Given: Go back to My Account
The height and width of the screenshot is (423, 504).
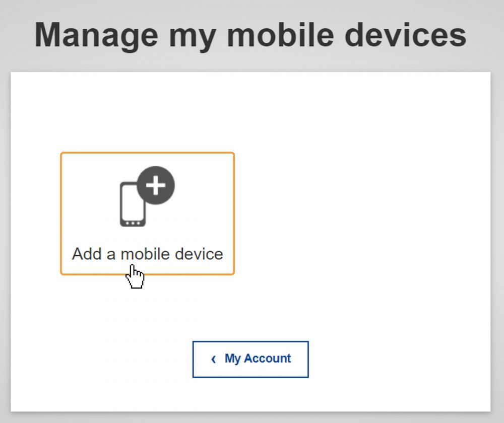Looking at the screenshot, I should (x=250, y=359).
